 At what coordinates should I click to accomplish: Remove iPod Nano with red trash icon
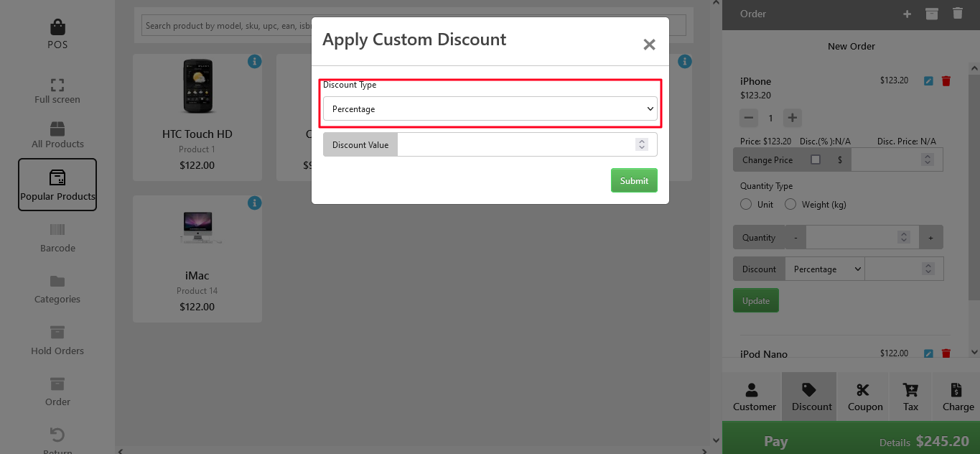pyautogui.click(x=946, y=353)
